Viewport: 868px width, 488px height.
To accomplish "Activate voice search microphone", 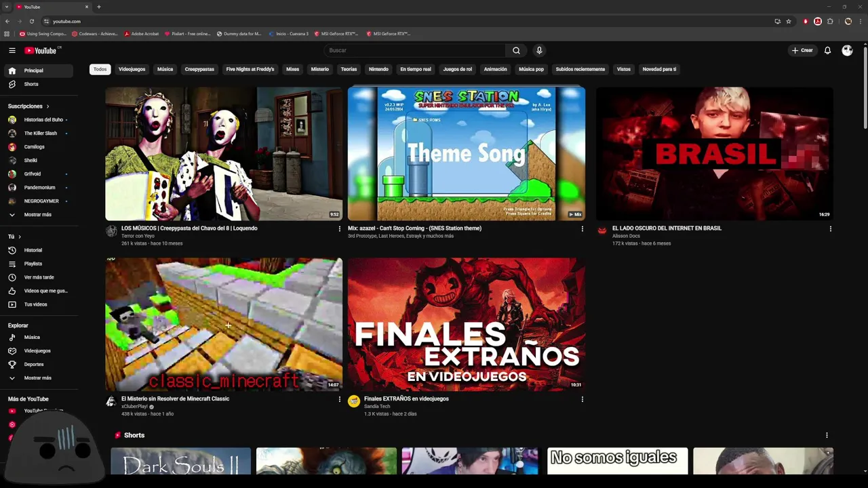I will point(539,50).
